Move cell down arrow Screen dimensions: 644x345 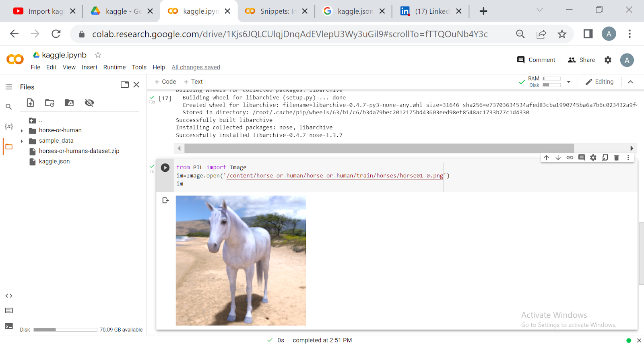point(558,158)
